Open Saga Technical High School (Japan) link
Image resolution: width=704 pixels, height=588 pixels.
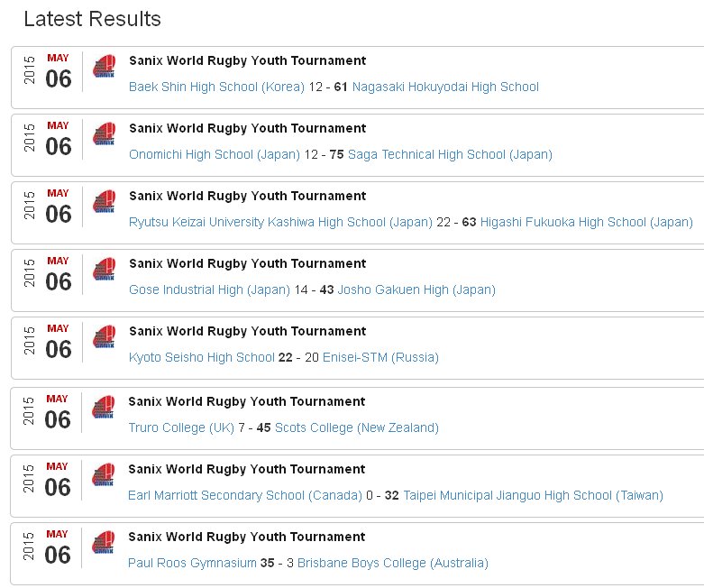point(450,154)
